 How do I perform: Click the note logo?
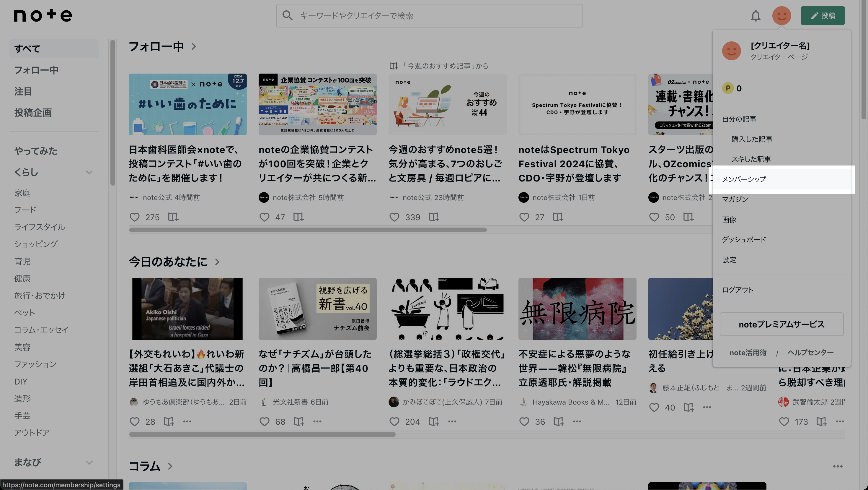[x=43, y=15]
